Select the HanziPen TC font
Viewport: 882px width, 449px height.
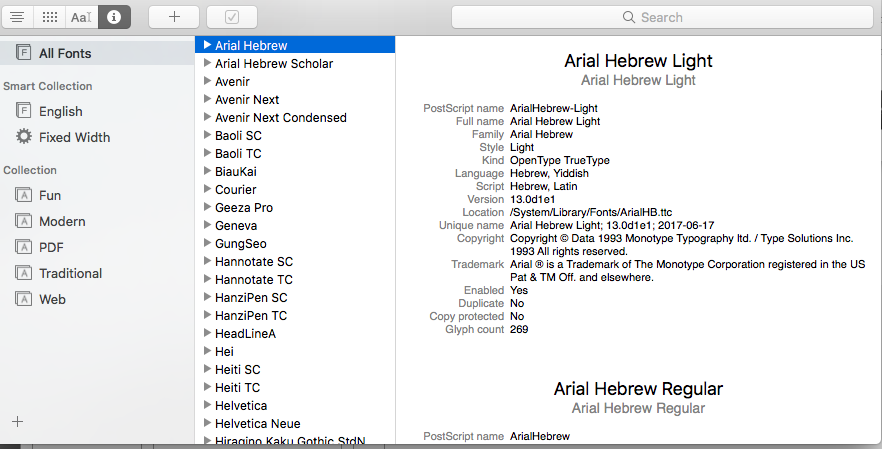point(295,316)
